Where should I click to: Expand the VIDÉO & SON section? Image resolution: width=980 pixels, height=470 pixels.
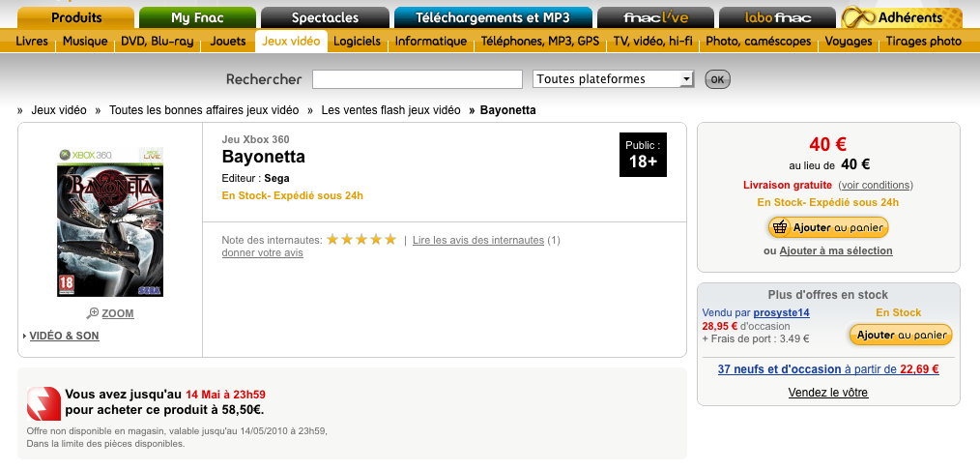[64, 336]
